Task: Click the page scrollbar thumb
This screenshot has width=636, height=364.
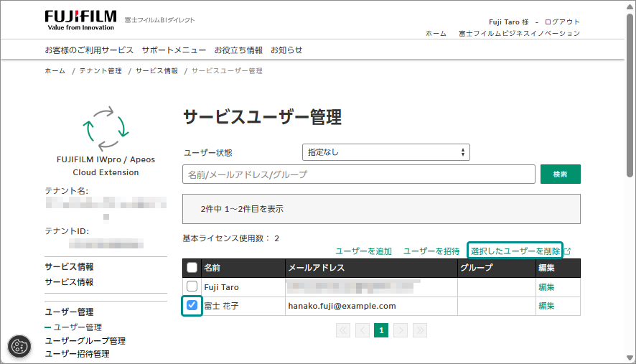Action: coord(630,95)
